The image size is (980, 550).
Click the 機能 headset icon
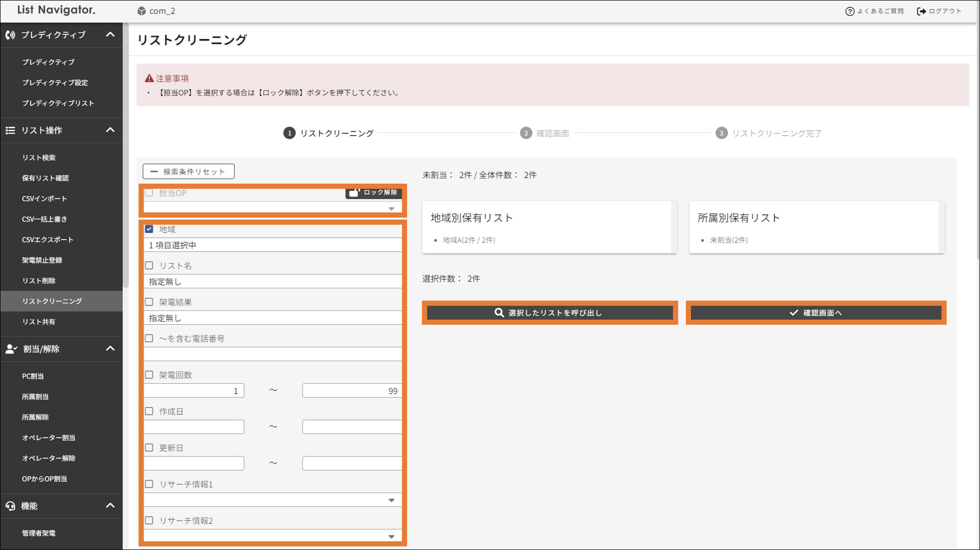click(10, 506)
